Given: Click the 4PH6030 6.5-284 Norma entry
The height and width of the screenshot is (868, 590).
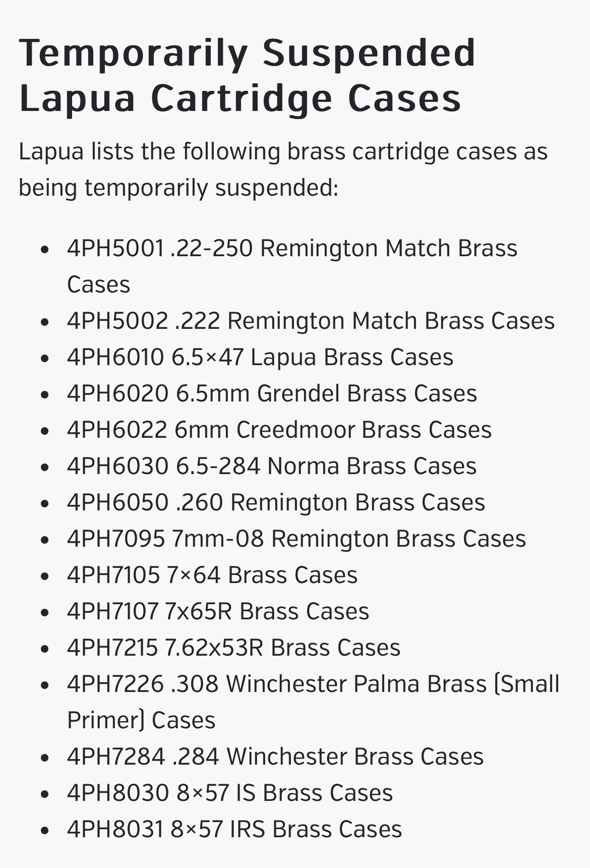Looking at the screenshot, I should click(x=271, y=466).
